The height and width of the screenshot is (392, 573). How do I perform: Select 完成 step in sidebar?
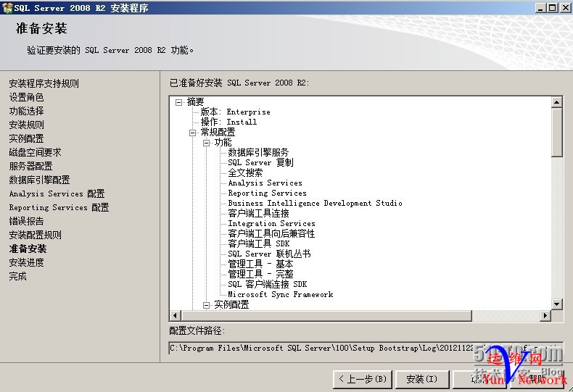click(17, 276)
